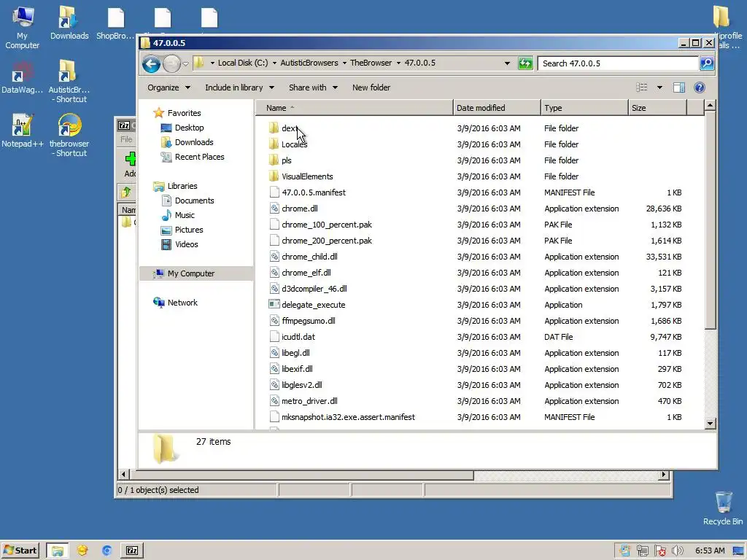The width and height of the screenshot is (747, 560).
Task: Open the Include in library dropdown
Action: tap(239, 87)
